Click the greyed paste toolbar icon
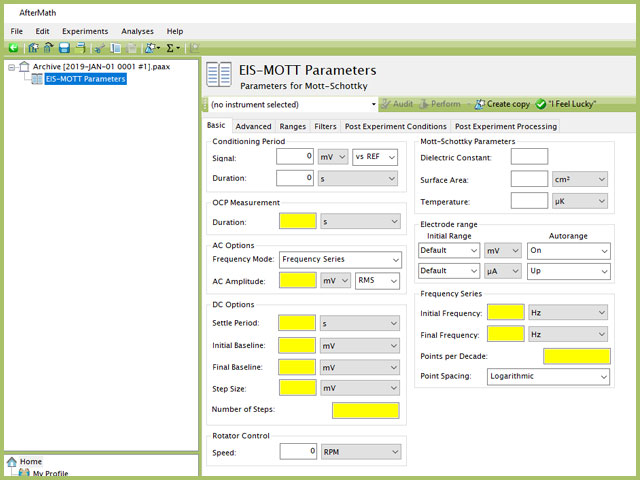Screen dimensions: 640x480 (x=131, y=48)
